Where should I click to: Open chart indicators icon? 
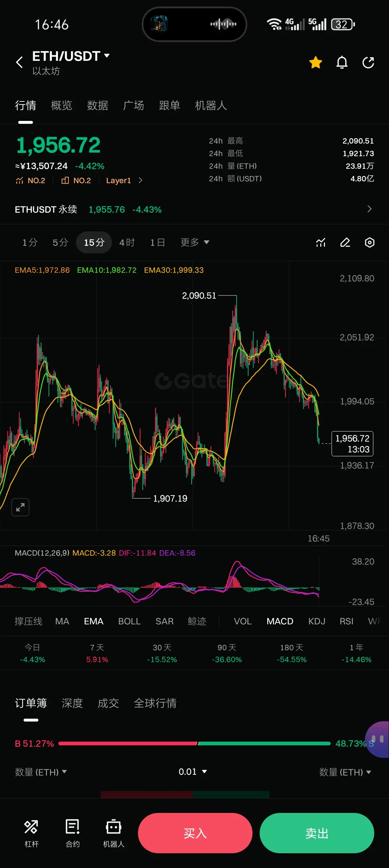pyautogui.click(x=321, y=243)
